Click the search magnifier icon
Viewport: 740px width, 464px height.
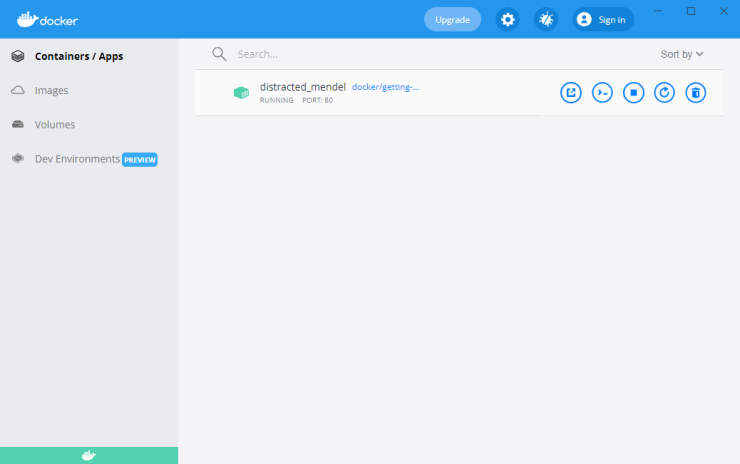click(219, 54)
